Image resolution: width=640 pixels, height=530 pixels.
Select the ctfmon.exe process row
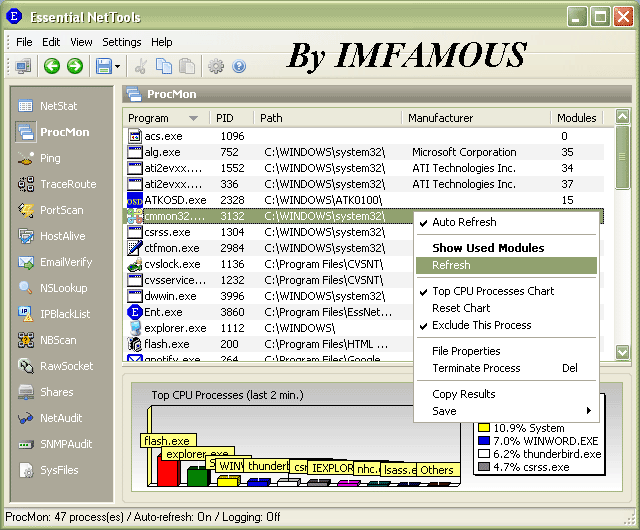click(x=268, y=248)
